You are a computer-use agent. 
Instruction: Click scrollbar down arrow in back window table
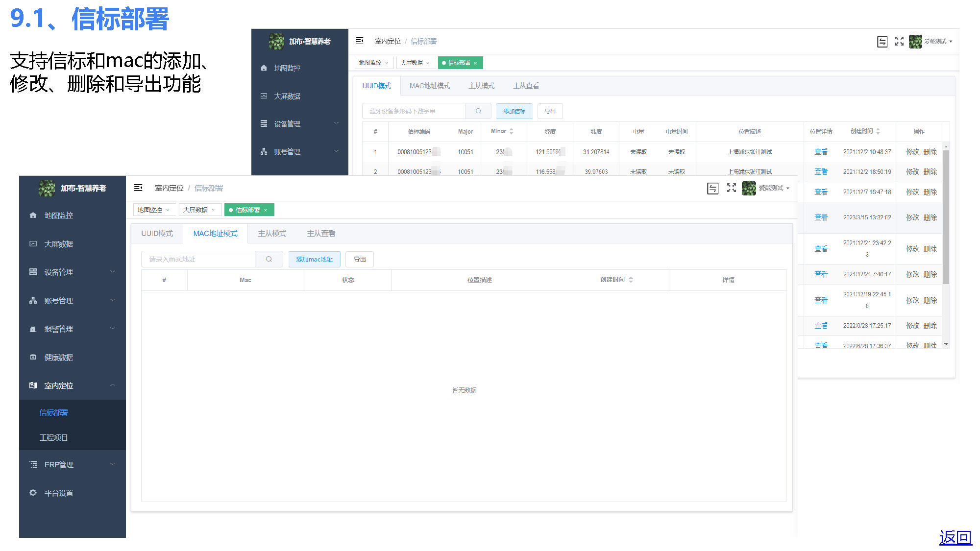pyautogui.click(x=946, y=344)
